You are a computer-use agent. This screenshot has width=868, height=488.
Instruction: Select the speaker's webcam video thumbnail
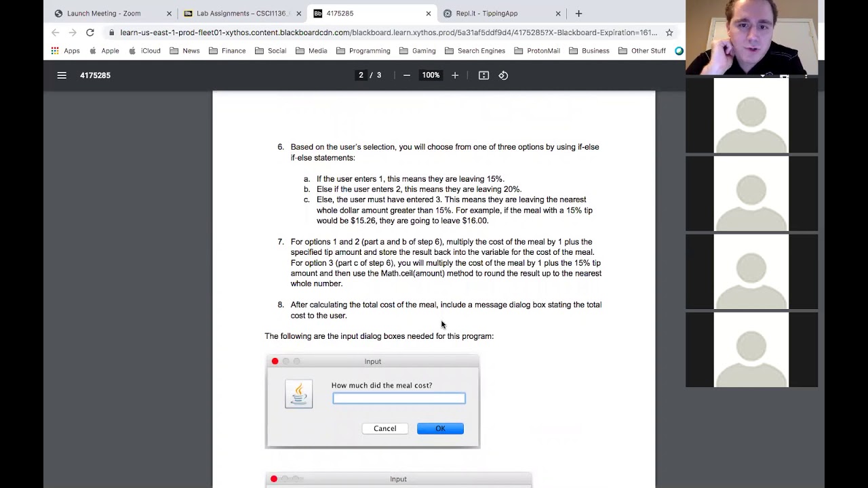point(751,37)
